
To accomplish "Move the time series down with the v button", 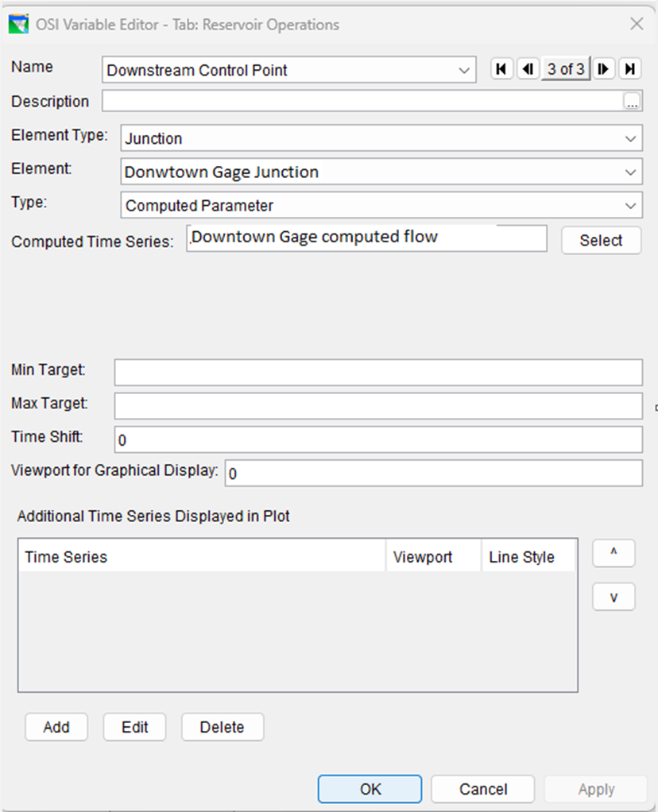I will point(613,597).
